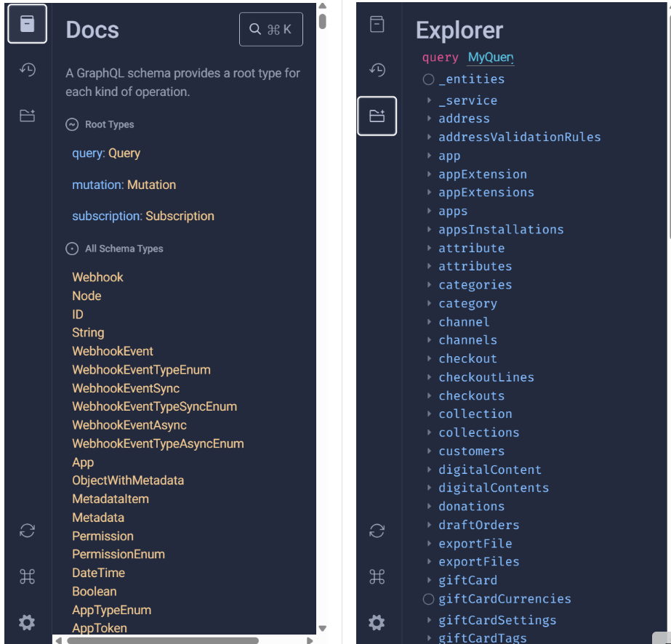Show history in the Explorer sidebar
Image resolution: width=671 pixels, height=644 pixels.
point(377,70)
